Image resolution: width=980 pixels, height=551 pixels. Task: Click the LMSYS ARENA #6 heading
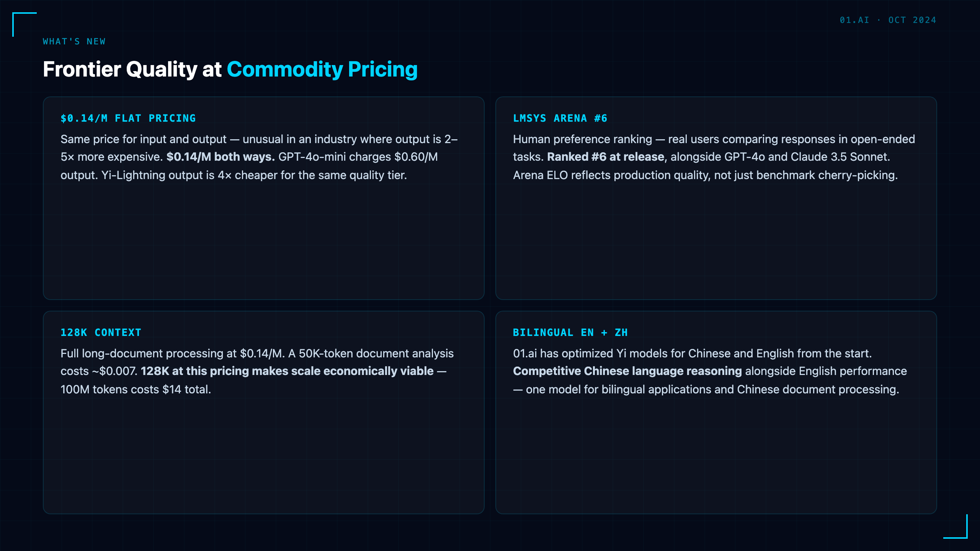point(560,118)
